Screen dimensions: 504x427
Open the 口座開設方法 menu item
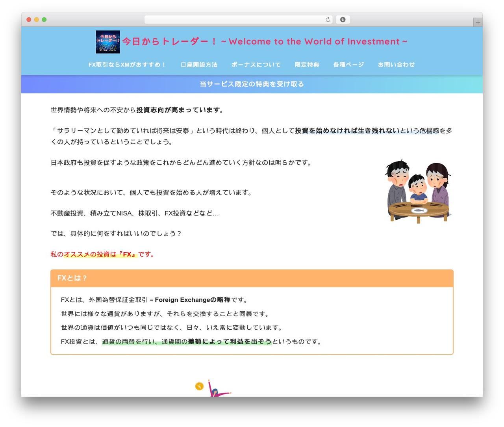click(199, 65)
